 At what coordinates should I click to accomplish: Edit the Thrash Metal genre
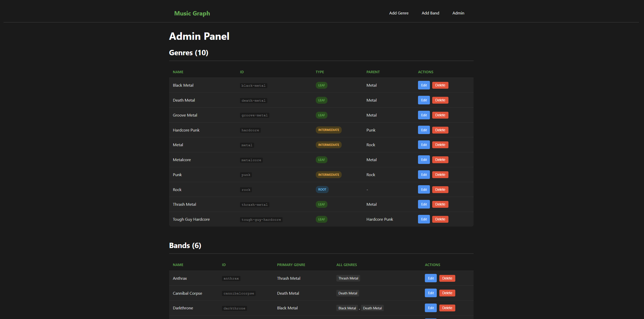[x=424, y=204]
